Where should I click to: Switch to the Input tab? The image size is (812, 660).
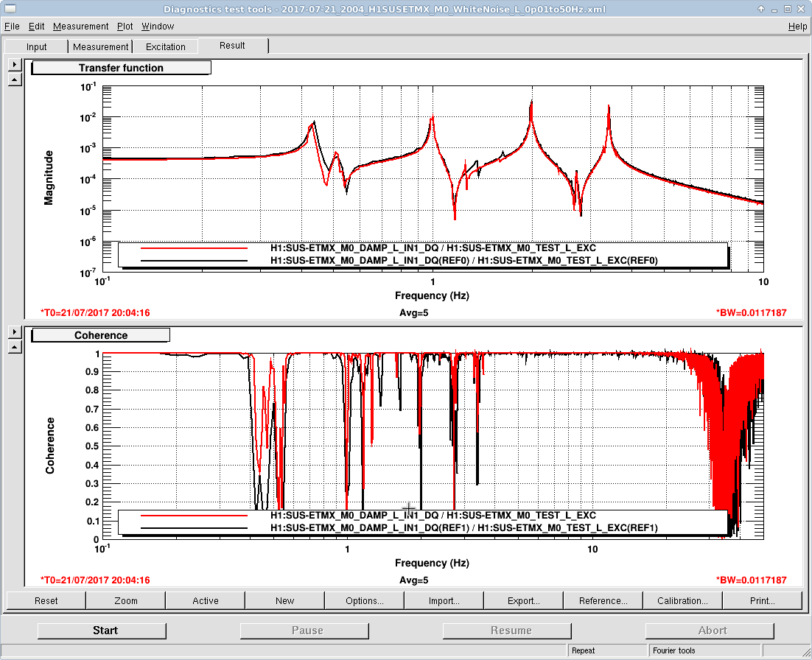click(x=36, y=46)
